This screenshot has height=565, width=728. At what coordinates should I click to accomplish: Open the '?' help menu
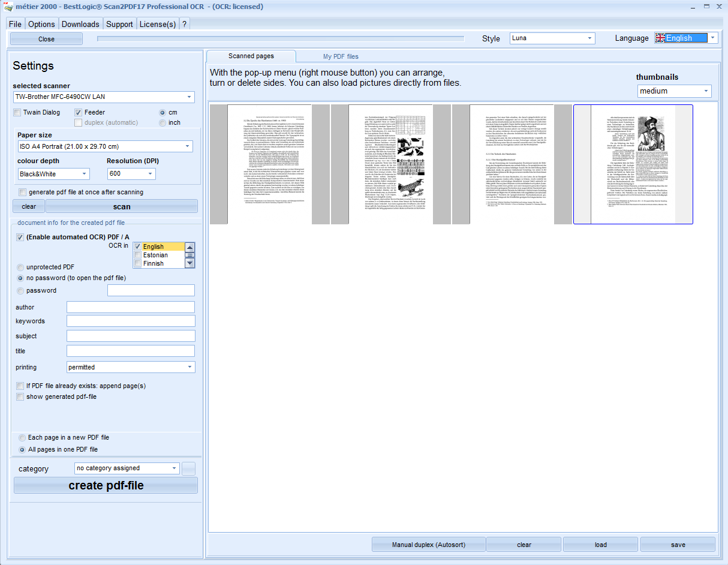tap(184, 24)
